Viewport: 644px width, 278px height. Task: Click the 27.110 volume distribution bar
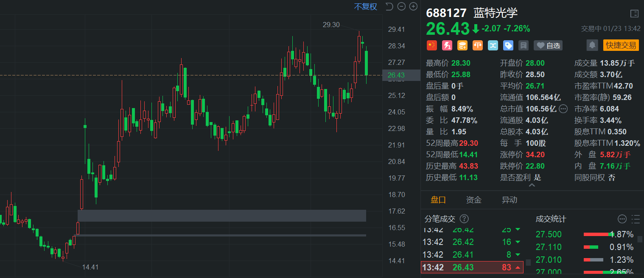point(591,247)
